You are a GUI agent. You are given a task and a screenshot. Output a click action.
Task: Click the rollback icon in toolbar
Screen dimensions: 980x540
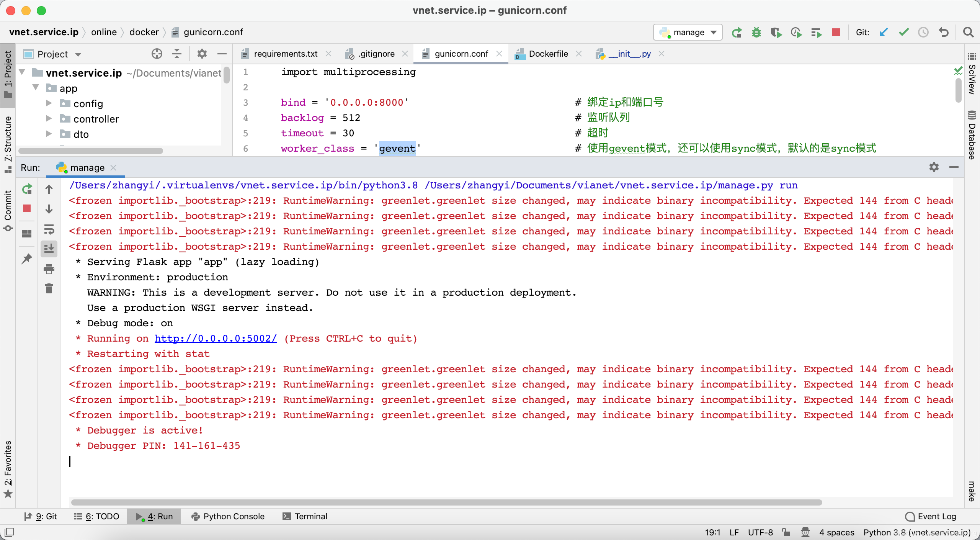(x=944, y=33)
